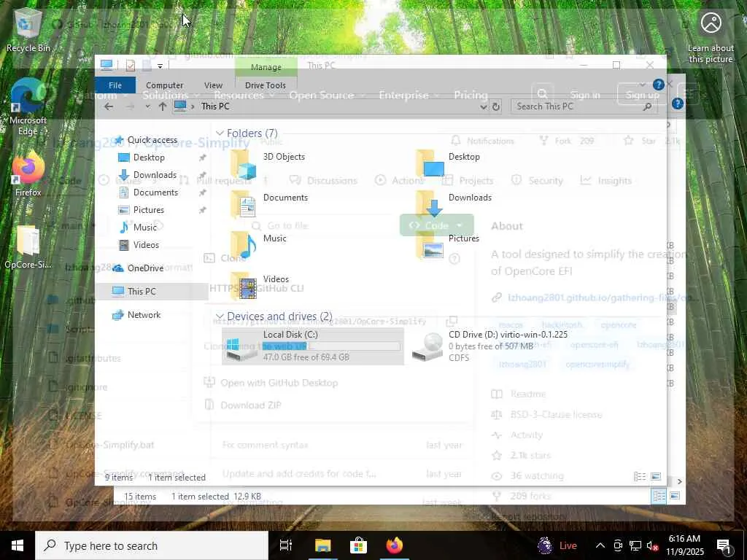Open the Drive Tools ribbon tab
This screenshot has width=747, height=560.
pos(266,85)
